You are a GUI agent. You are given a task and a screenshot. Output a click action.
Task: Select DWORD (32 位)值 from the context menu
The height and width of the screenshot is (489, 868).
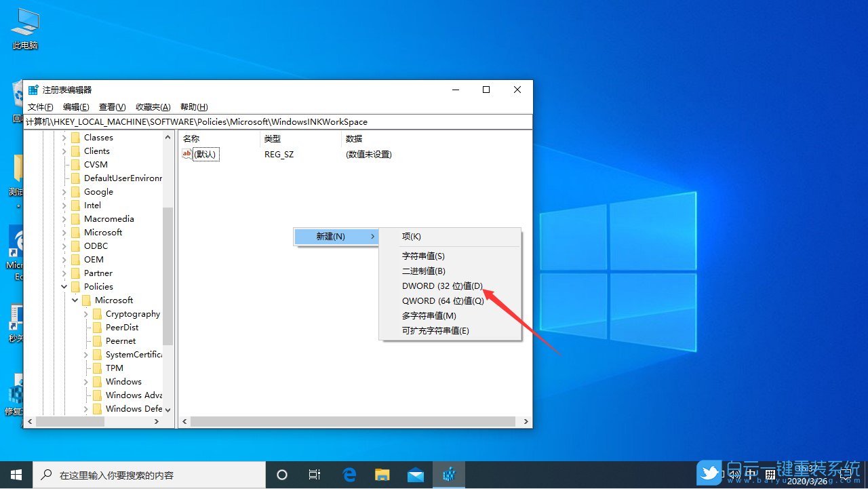pos(441,286)
